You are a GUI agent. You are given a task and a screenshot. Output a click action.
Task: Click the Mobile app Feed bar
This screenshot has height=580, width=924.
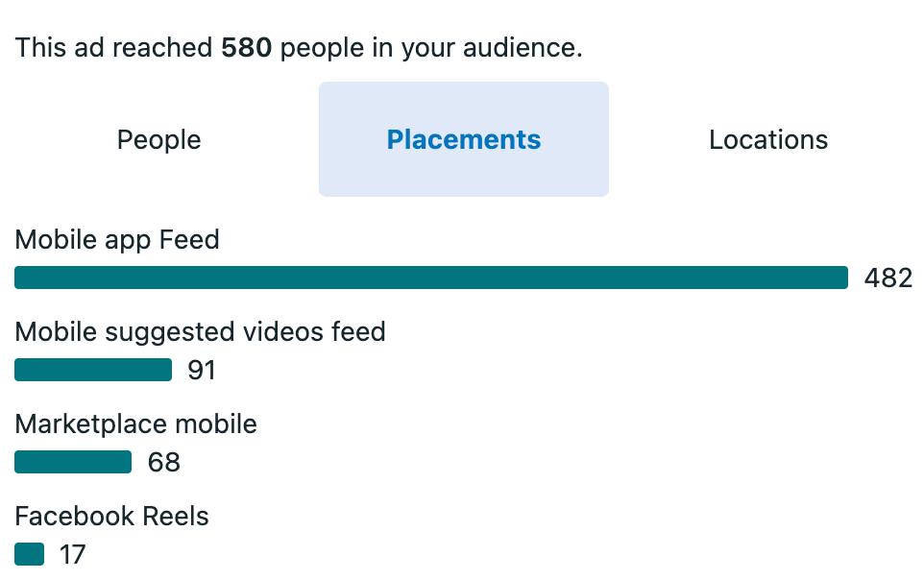431,278
